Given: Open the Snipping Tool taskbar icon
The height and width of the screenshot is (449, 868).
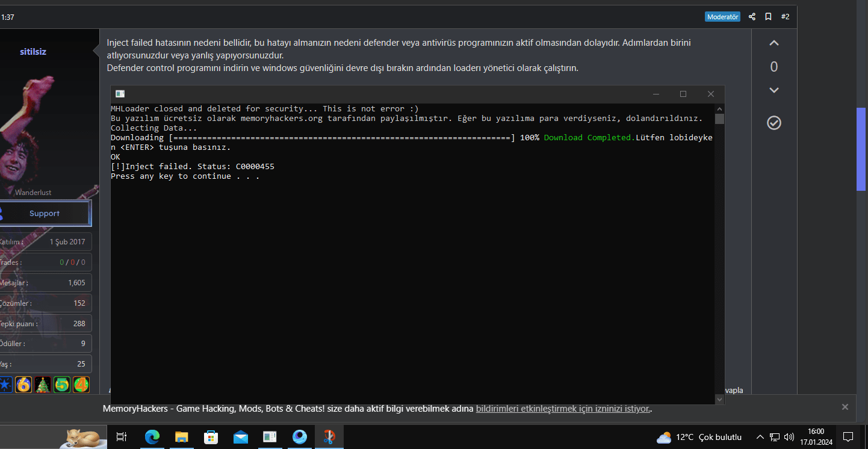Looking at the screenshot, I should pos(329,438).
